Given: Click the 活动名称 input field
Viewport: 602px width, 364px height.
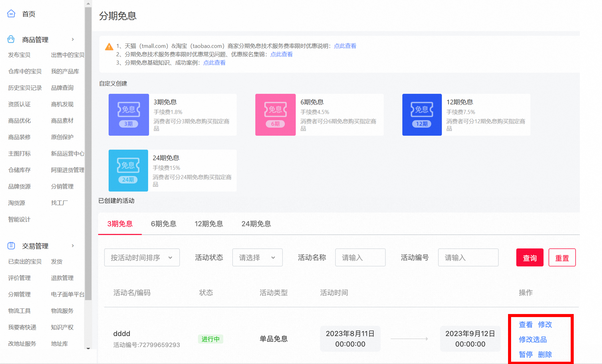Looking at the screenshot, I should [x=360, y=258].
